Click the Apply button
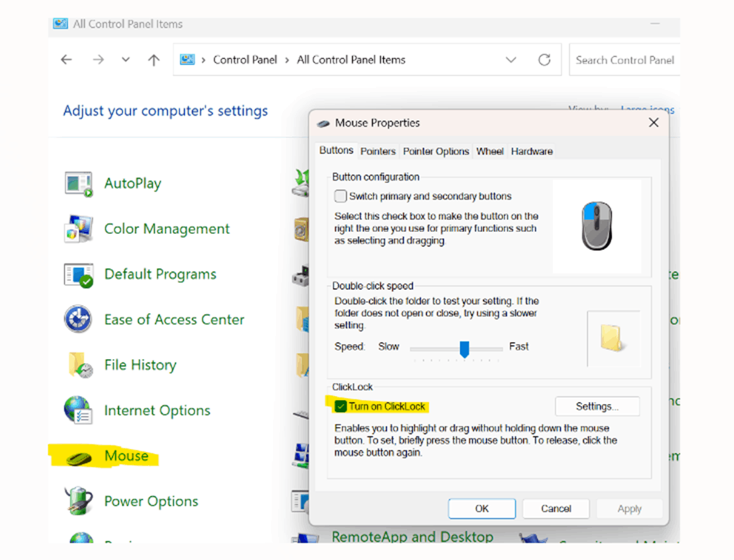 [x=629, y=508]
